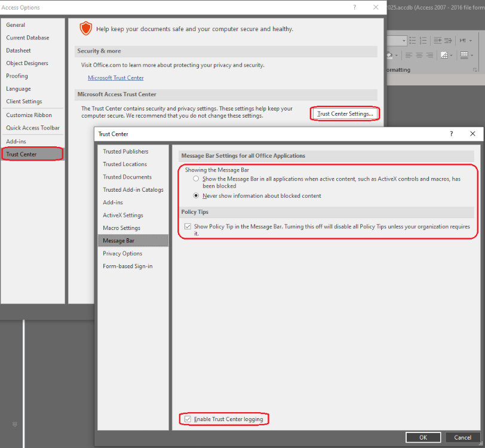Image resolution: width=485 pixels, height=448 pixels.
Task: Click the center alignment icon in the ribbon
Action: (x=419, y=56)
